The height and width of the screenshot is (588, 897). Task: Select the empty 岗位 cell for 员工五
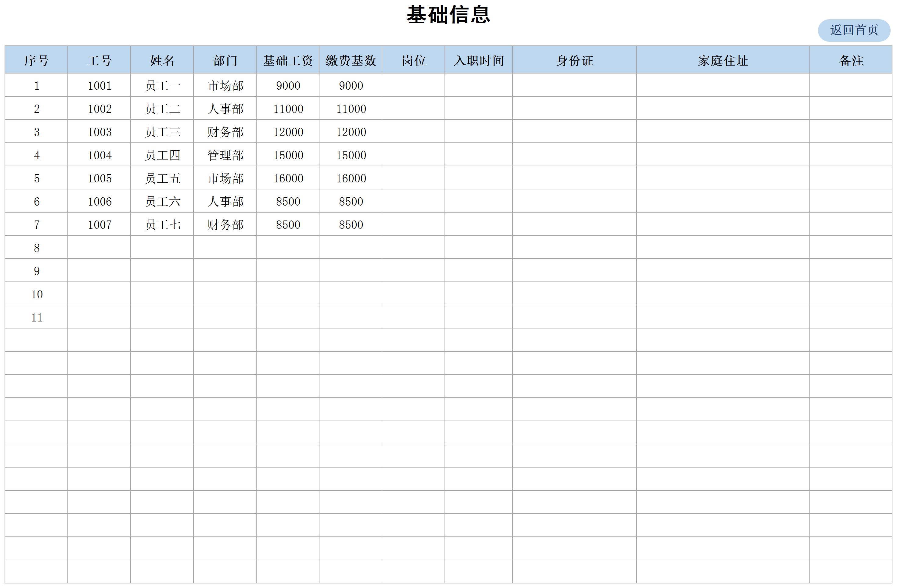click(x=413, y=178)
